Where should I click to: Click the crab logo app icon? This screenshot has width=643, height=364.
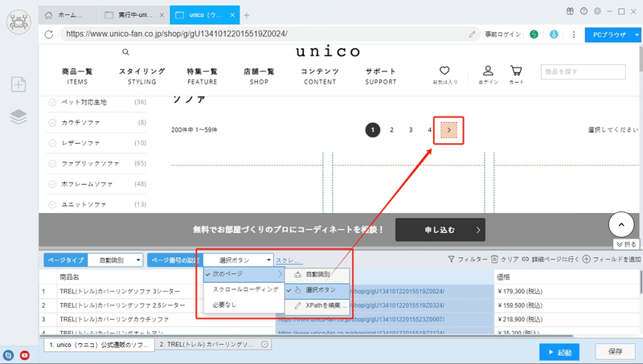tap(18, 22)
